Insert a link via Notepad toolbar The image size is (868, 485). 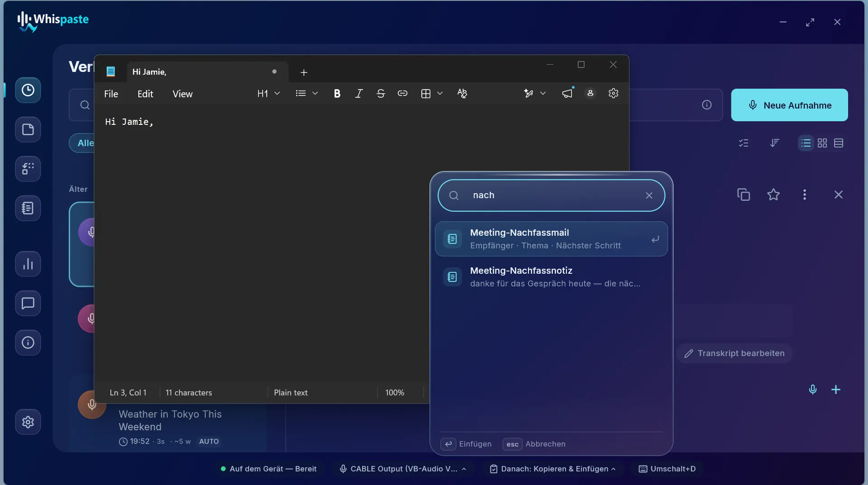pyautogui.click(x=402, y=94)
